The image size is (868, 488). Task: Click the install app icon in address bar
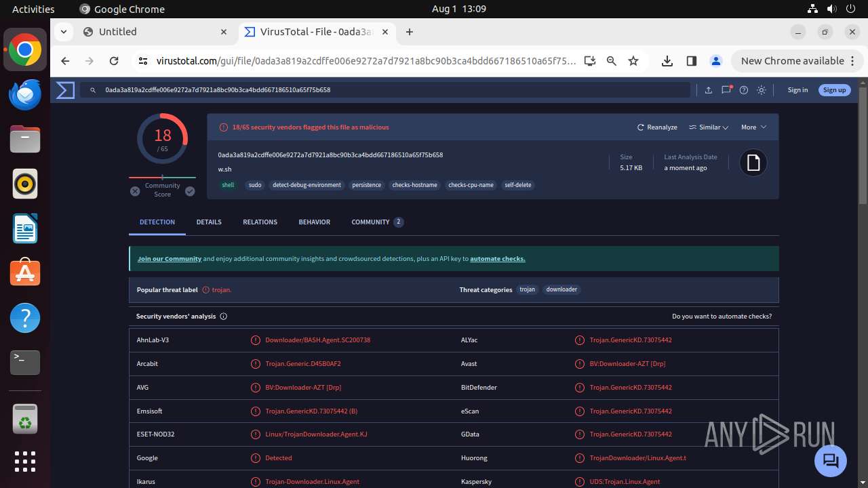tap(590, 61)
